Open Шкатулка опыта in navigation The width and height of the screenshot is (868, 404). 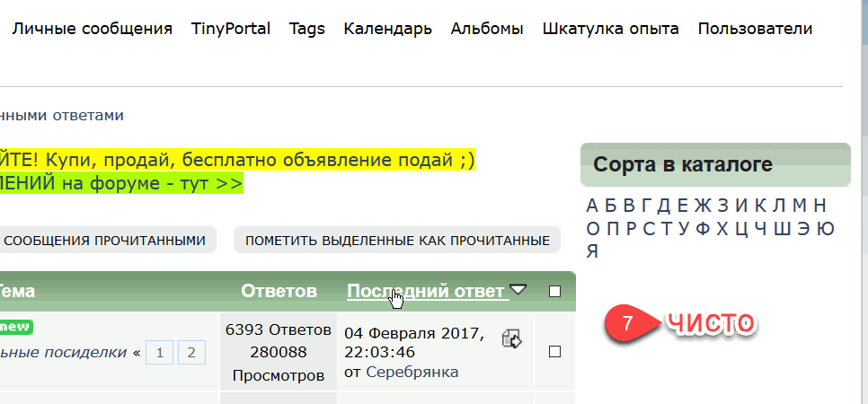tap(610, 29)
